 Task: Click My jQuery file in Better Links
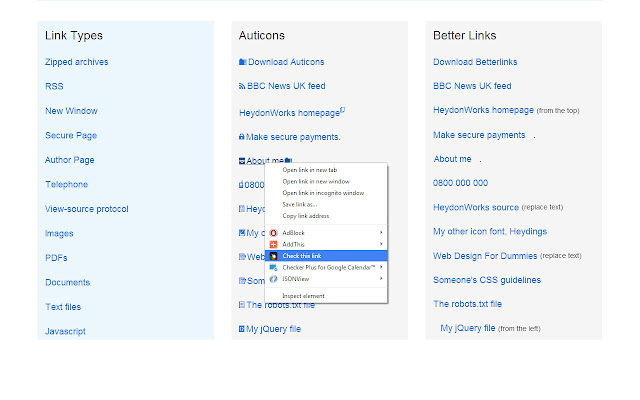click(x=468, y=328)
